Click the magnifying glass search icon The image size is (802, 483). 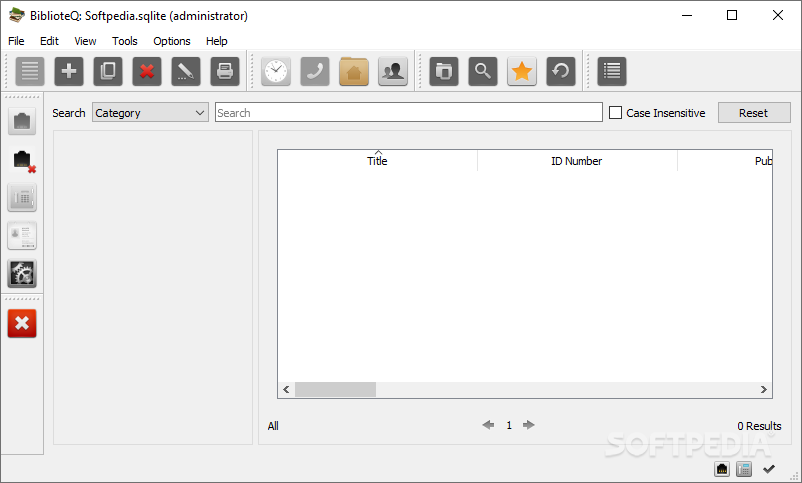click(x=483, y=71)
